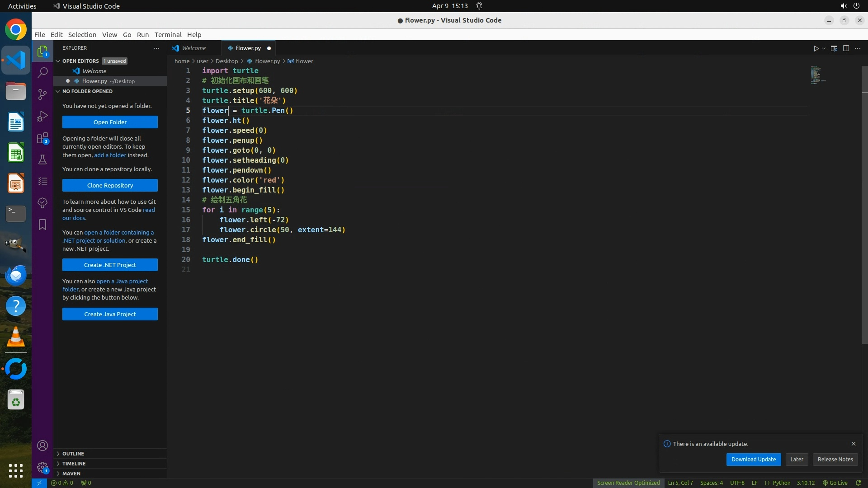Open the Extensions view icon
868x488 pixels.
pyautogui.click(x=42, y=138)
